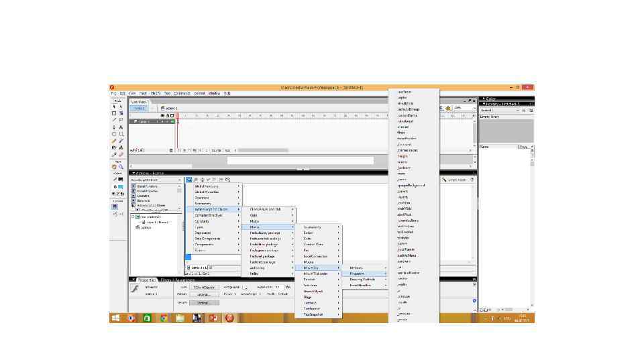Open the ActionScript version dropdown

156,180
